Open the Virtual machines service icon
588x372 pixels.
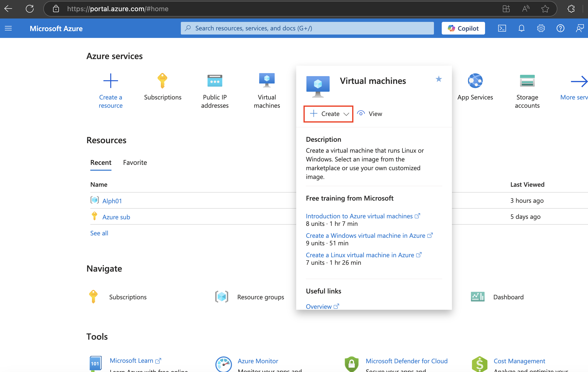[267, 80]
